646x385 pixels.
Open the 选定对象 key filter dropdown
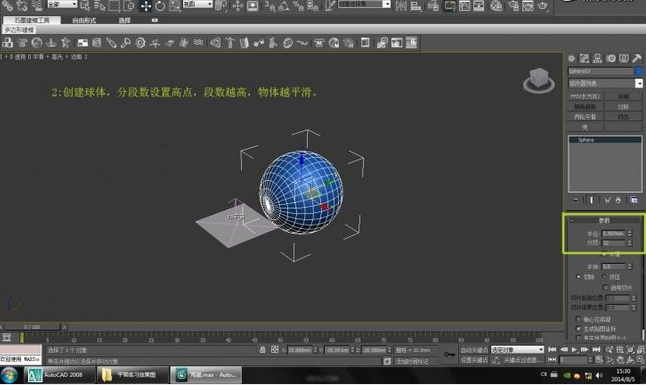coord(517,350)
